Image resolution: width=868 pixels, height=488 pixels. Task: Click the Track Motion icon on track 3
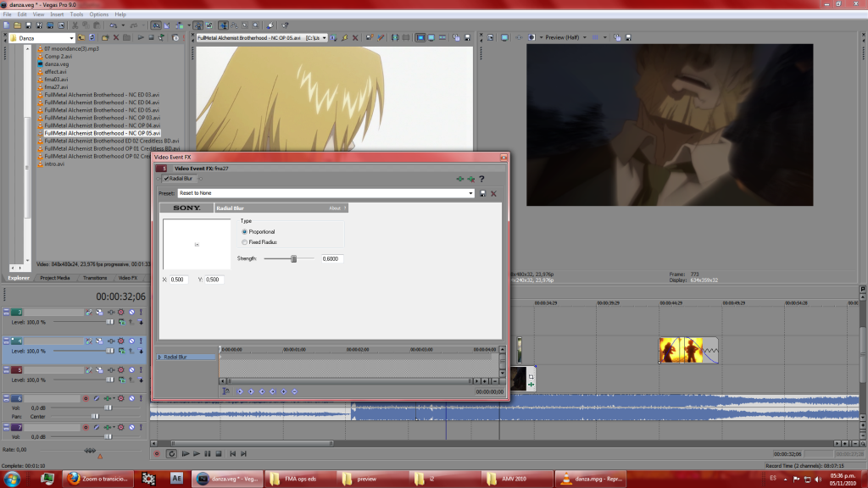point(100,312)
